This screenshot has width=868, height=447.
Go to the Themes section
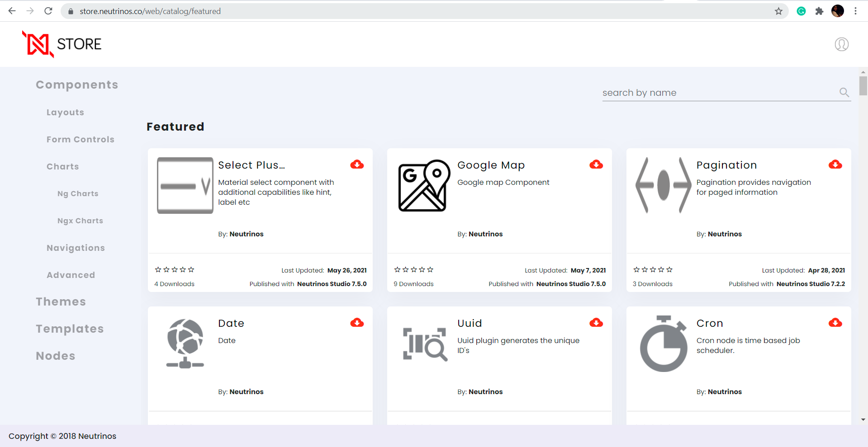[61, 302]
